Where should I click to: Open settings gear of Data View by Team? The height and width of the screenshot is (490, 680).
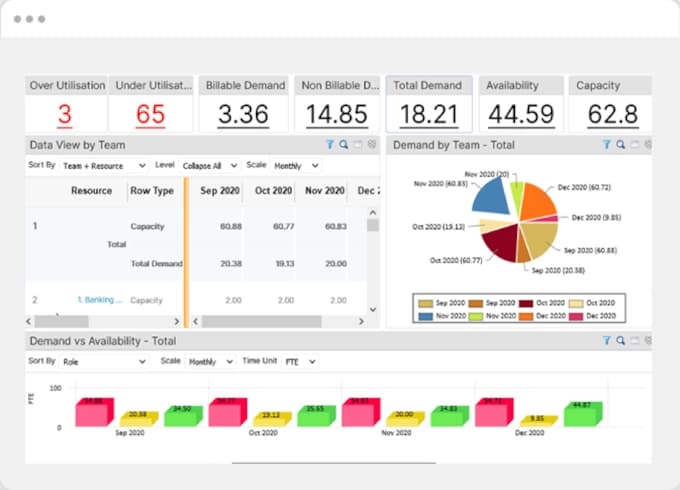pyautogui.click(x=372, y=144)
